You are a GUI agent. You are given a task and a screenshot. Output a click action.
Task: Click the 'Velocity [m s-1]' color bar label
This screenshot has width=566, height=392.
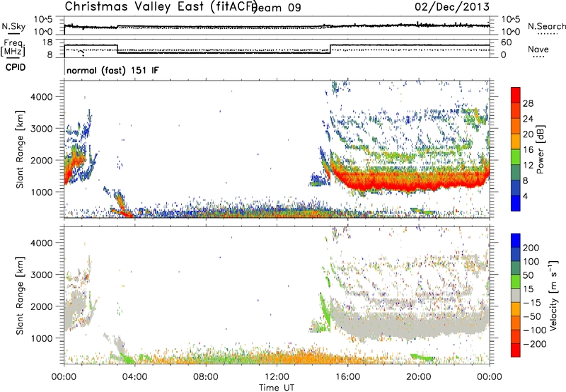coord(553,295)
